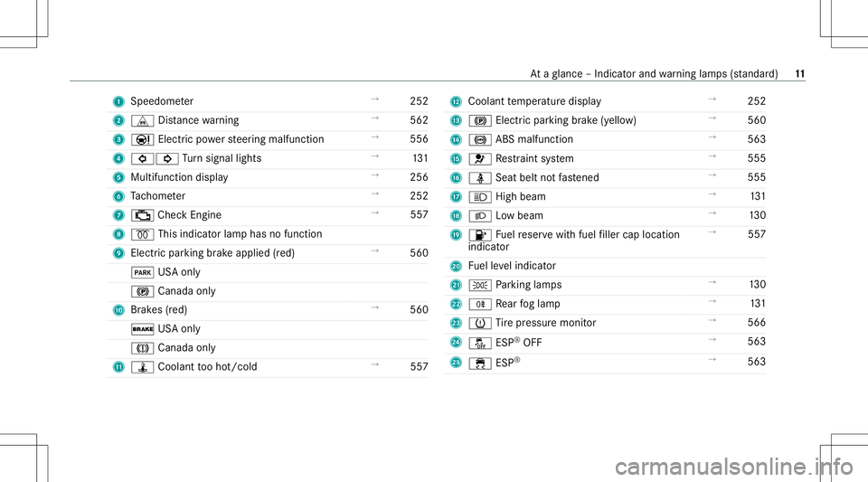Click the Electric power steering malfunction icon
The image size is (868, 482).
(142, 140)
